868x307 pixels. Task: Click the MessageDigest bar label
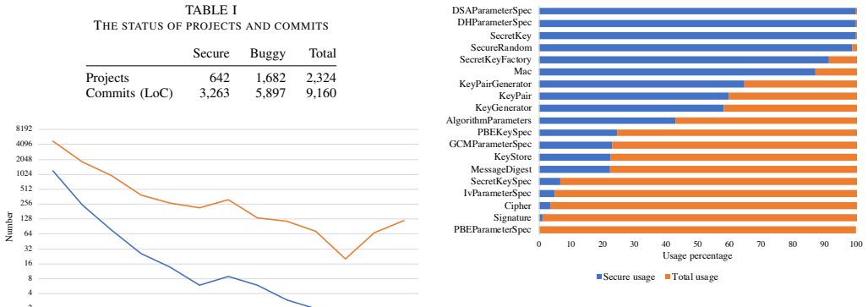point(501,169)
